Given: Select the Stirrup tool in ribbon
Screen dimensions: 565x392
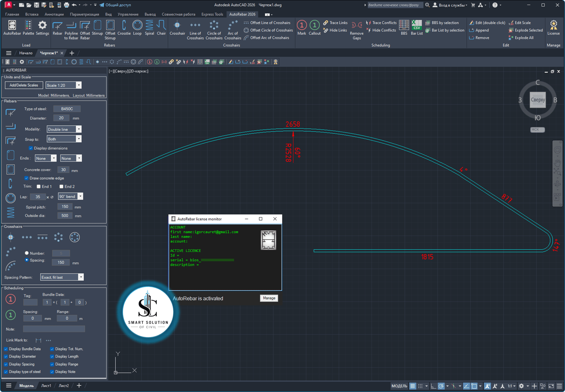Looking at the screenshot, I should [97, 28].
